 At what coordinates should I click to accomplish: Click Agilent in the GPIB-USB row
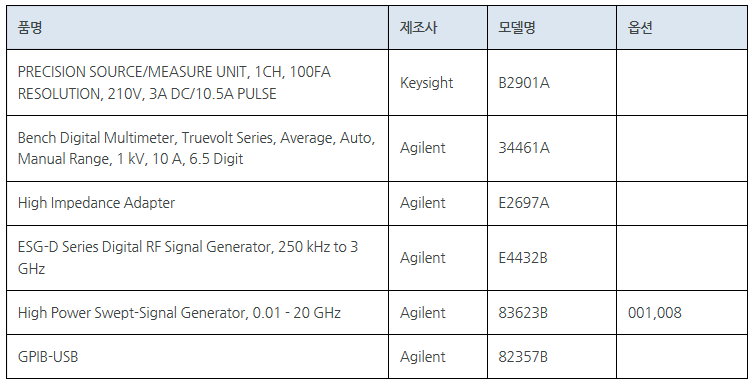[x=423, y=357]
